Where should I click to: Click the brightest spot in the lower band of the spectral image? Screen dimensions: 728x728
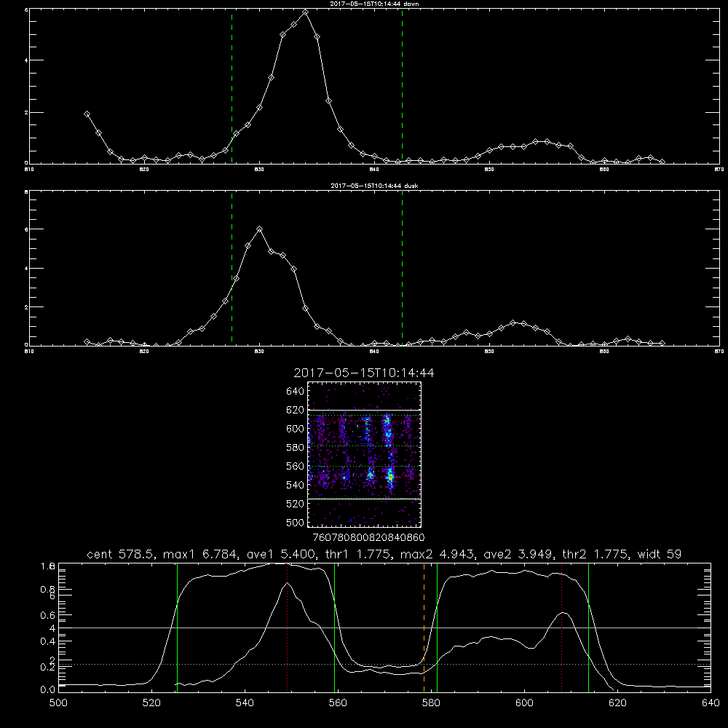coord(390,476)
